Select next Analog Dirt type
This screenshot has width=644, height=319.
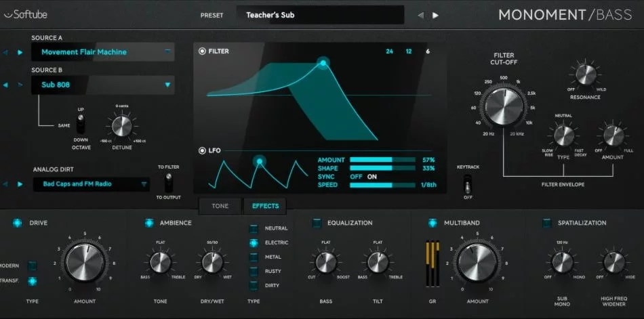(x=20, y=184)
